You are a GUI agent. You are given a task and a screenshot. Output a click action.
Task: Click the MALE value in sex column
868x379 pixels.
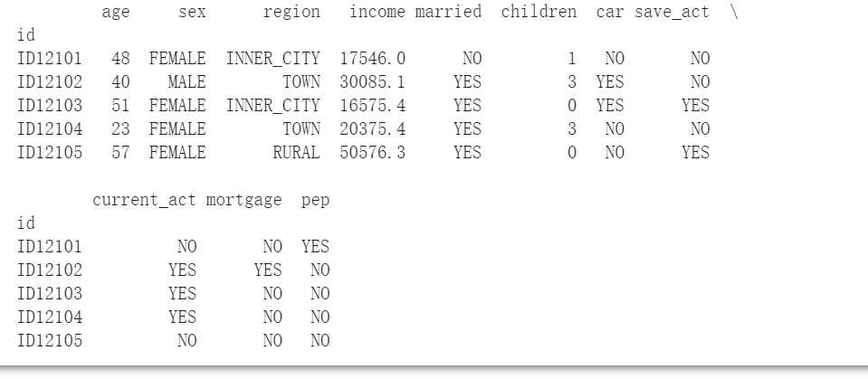[186, 82]
